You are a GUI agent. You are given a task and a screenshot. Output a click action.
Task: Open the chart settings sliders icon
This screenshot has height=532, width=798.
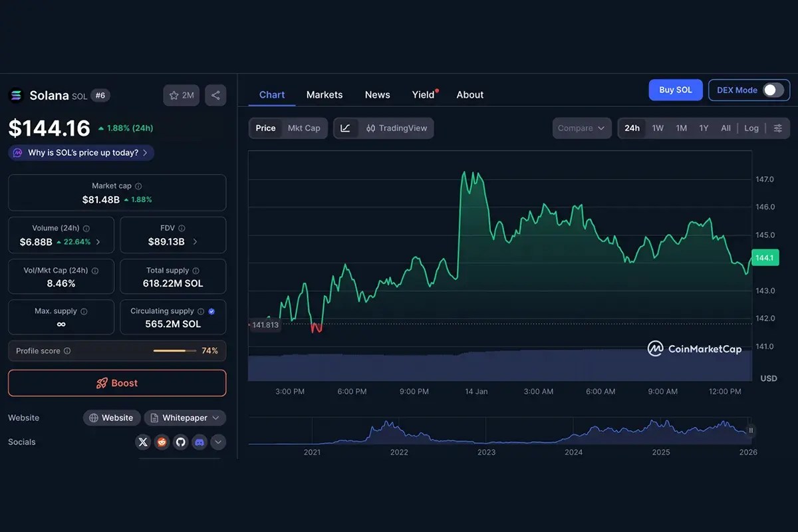(x=777, y=128)
